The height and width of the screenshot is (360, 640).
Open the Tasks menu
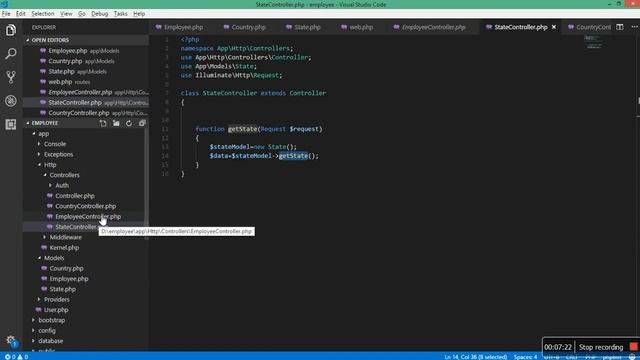120,13
